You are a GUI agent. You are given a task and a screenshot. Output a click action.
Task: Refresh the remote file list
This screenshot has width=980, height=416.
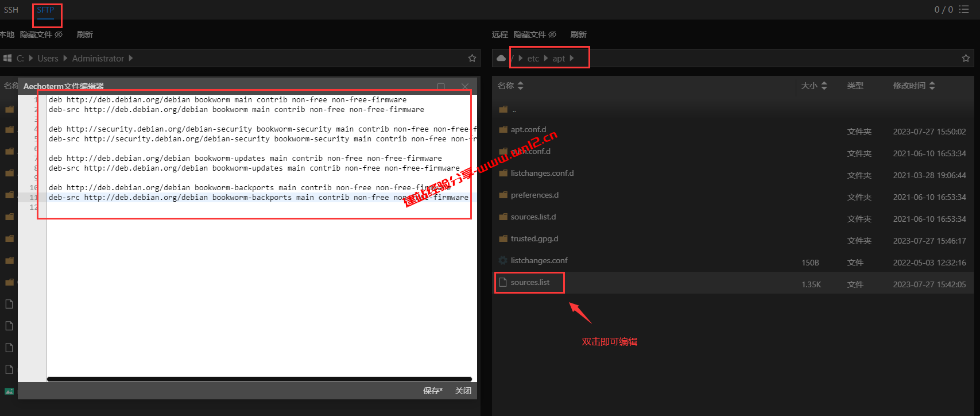tap(578, 34)
